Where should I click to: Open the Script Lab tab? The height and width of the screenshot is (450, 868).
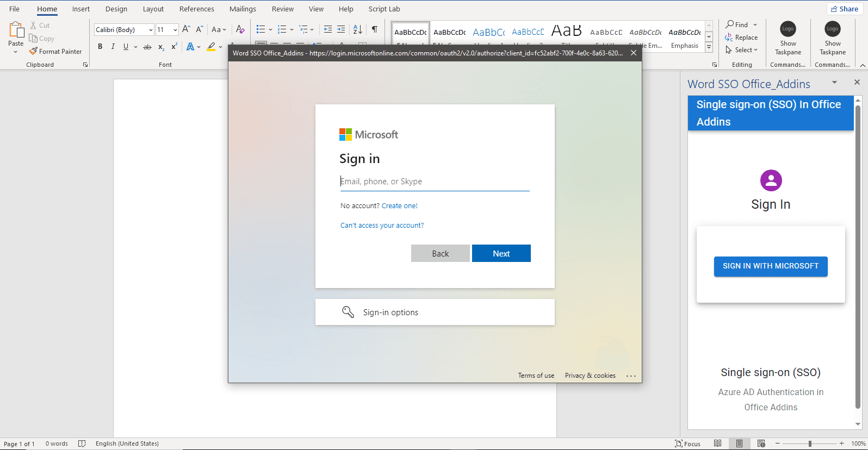pyautogui.click(x=384, y=9)
